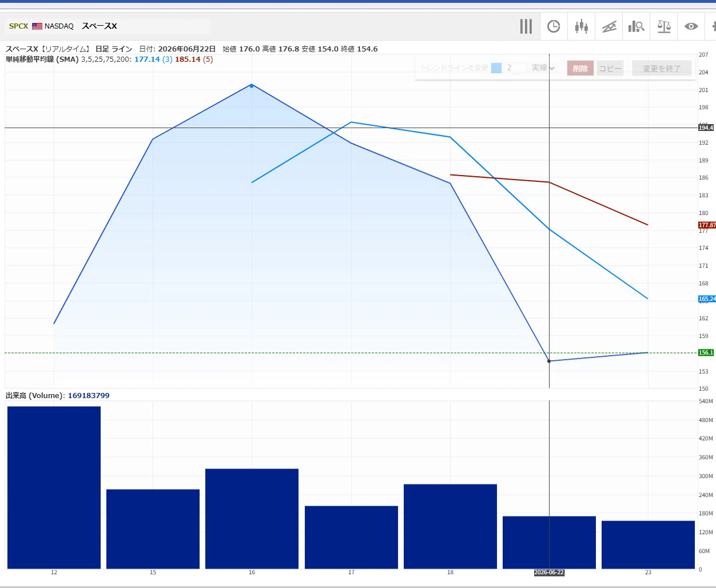Click the スペースX company name in header
Screen dimensions: 716x588
[x=100, y=26]
